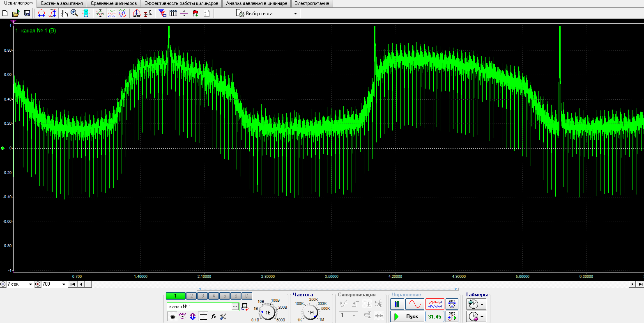Switch to the Система зажигания tab

pos(62,3)
